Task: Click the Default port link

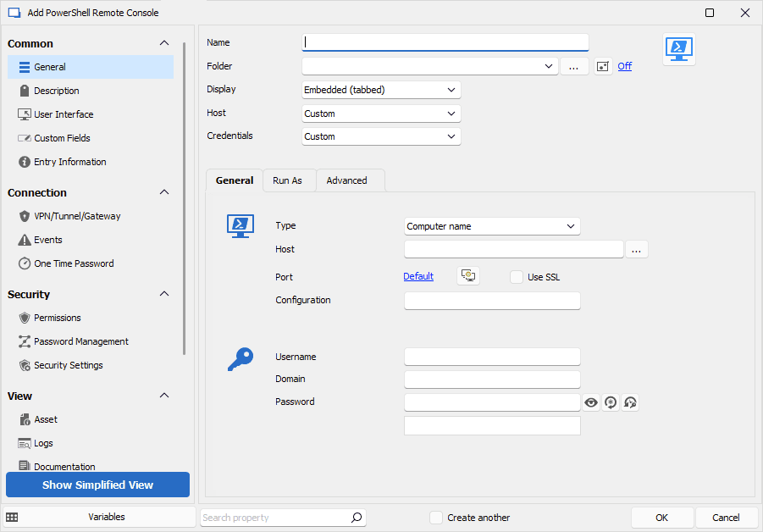Action: click(418, 276)
